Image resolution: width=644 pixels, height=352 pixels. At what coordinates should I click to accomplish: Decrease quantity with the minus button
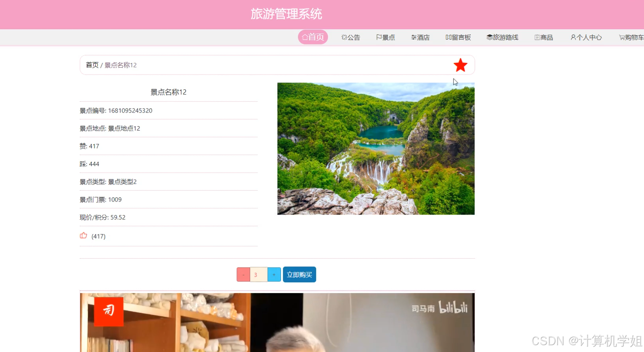[243, 275]
